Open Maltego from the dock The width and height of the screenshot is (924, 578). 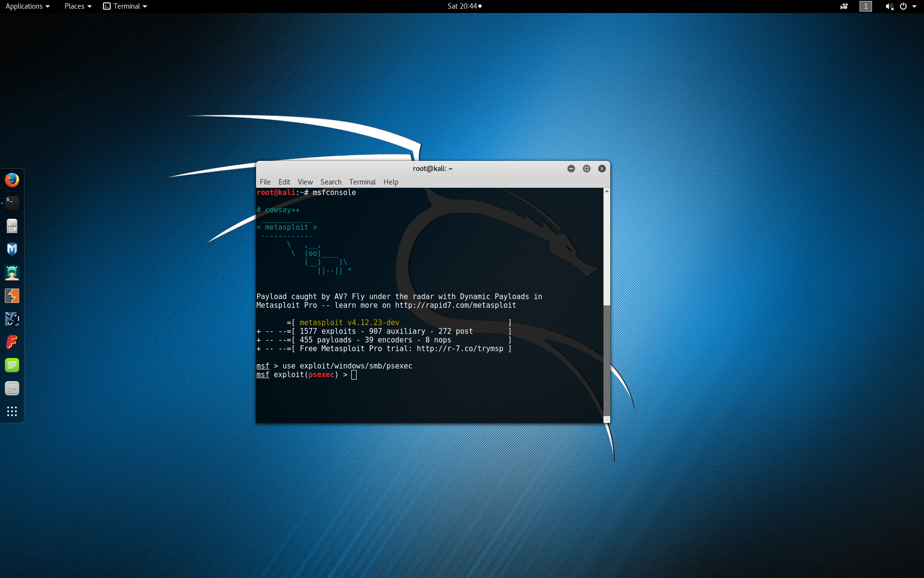tap(12, 318)
